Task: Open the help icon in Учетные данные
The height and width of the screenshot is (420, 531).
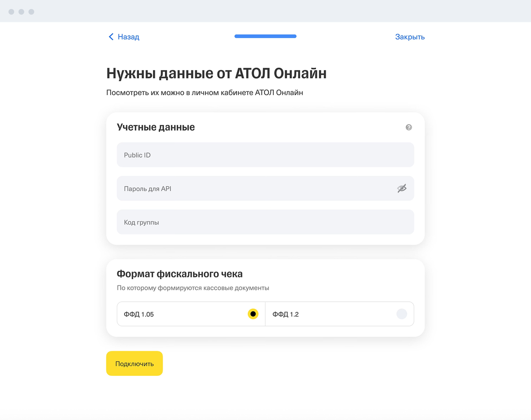Action: tap(409, 127)
